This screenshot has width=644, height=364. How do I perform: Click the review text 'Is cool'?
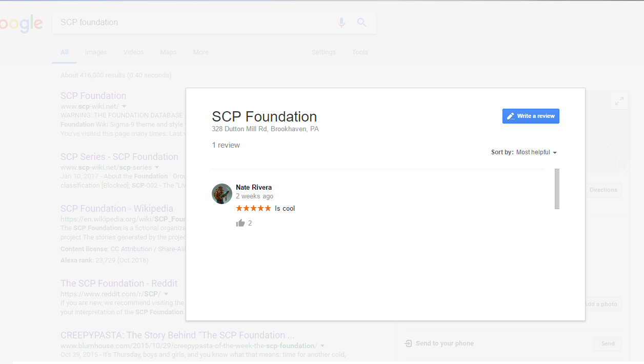pyautogui.click(x=285, y=208)
